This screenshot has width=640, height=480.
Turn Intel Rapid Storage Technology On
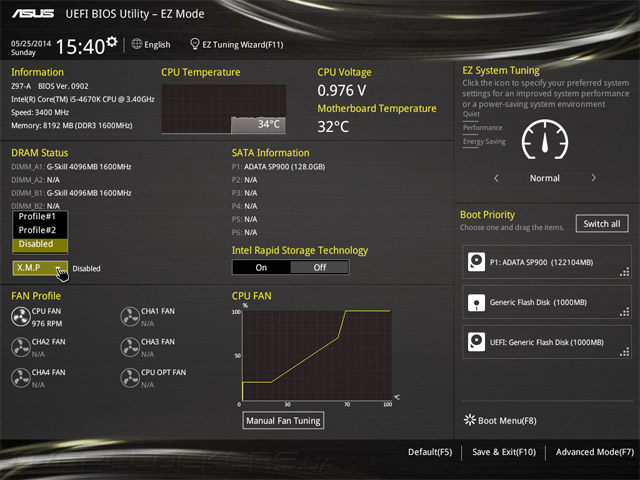tap(261, 267)
